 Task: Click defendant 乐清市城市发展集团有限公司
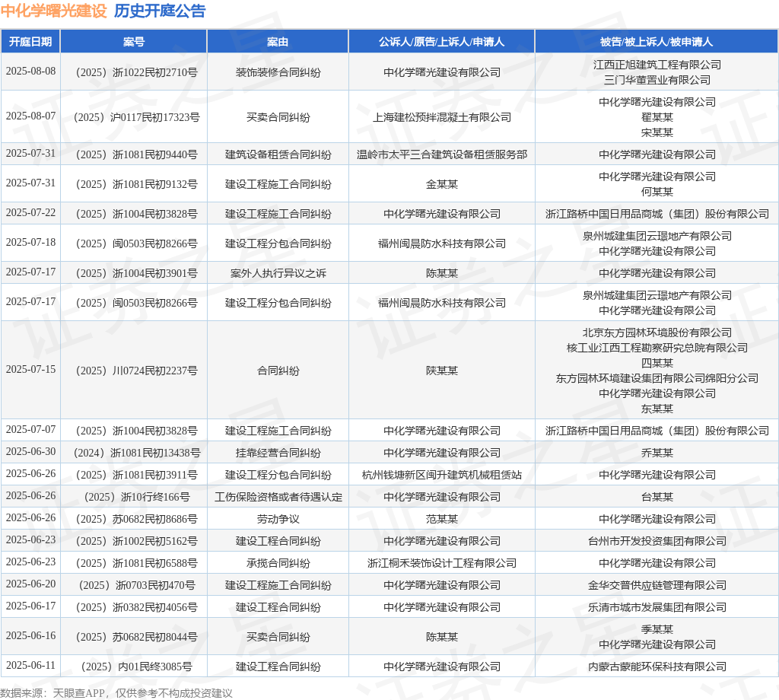[x=657, y=608]
